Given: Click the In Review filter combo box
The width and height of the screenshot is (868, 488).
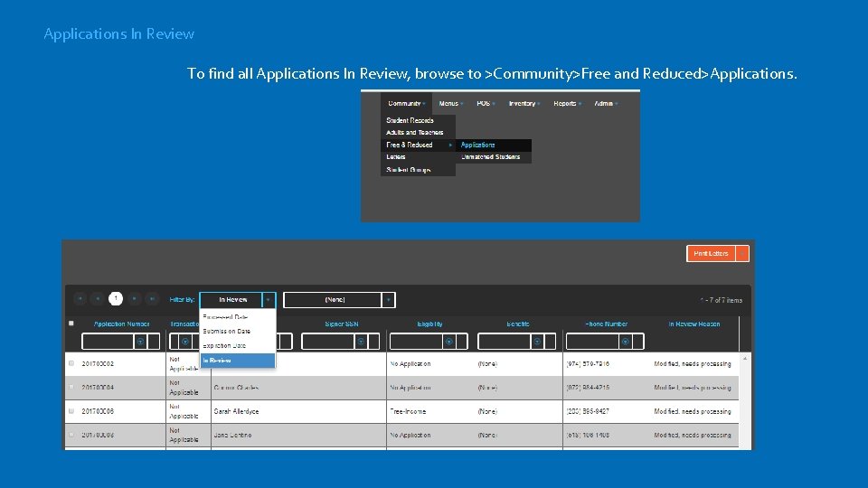Looking at the screenshot, I should click(231, 300).
